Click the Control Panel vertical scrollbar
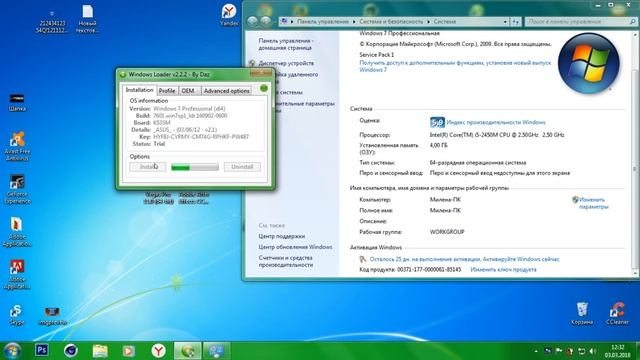This screenshot has width=640, height=360. tap(635, 154)
